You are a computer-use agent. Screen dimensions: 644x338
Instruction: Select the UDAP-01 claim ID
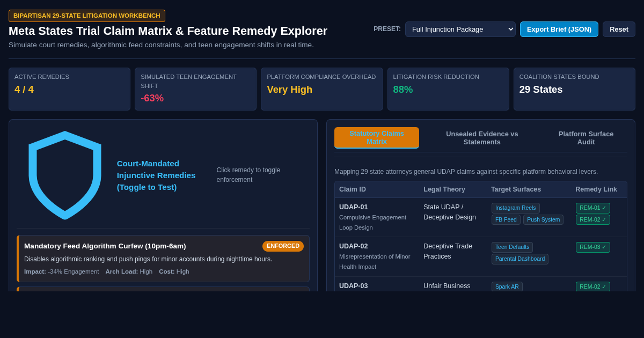(354, 207)
